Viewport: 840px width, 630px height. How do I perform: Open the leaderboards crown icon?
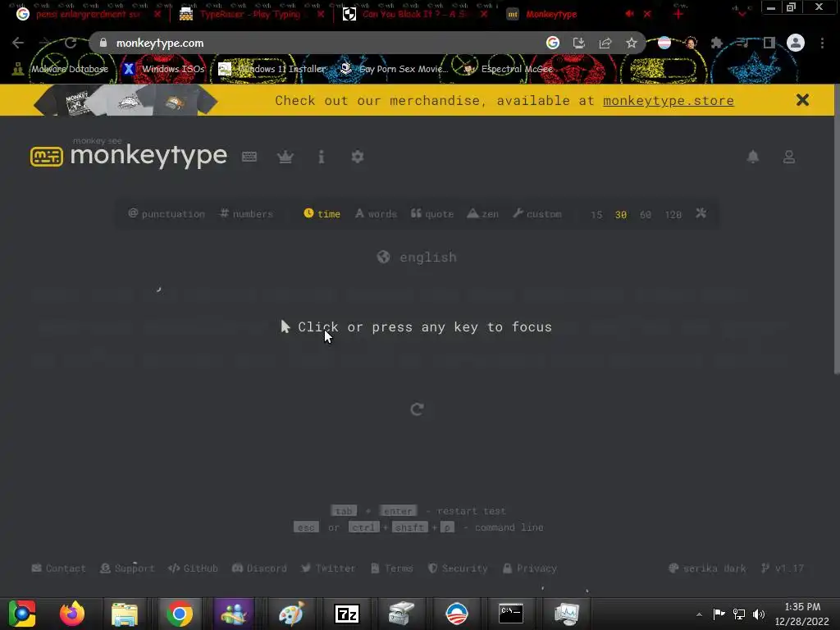pyautogui.click(x=285, y=157)
